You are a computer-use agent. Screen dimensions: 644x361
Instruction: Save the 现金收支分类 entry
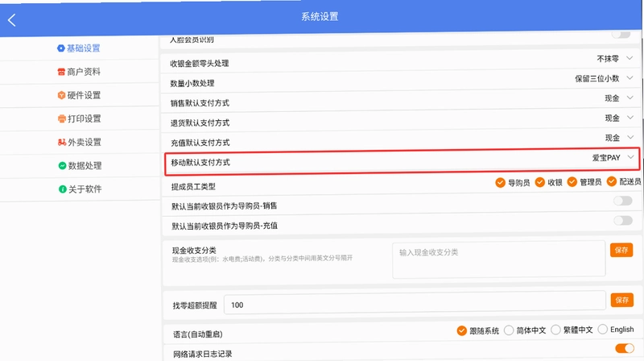(x=621, y=250)
